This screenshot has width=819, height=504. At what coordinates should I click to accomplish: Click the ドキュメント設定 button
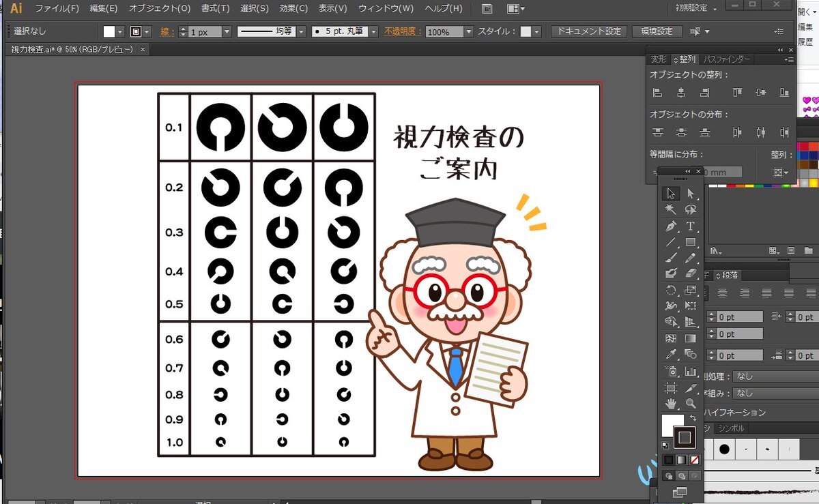[x=589, y=31]
